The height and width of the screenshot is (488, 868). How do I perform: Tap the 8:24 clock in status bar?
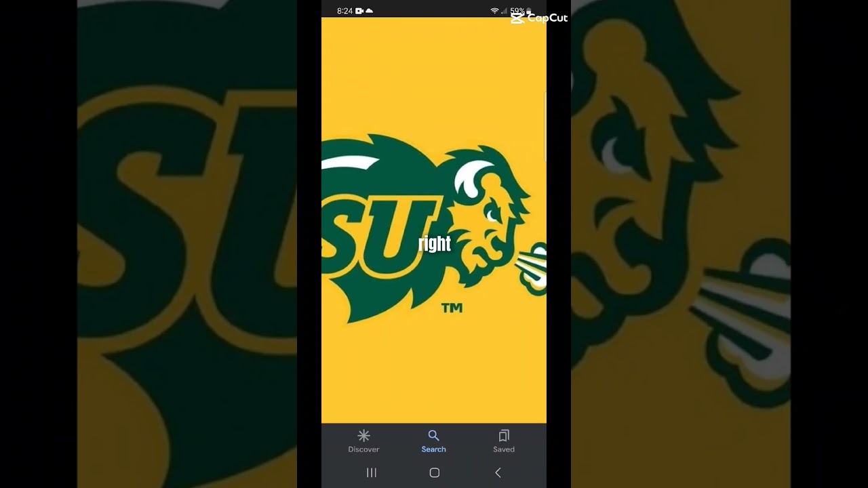pyautogui.click(x=344, y=11)
